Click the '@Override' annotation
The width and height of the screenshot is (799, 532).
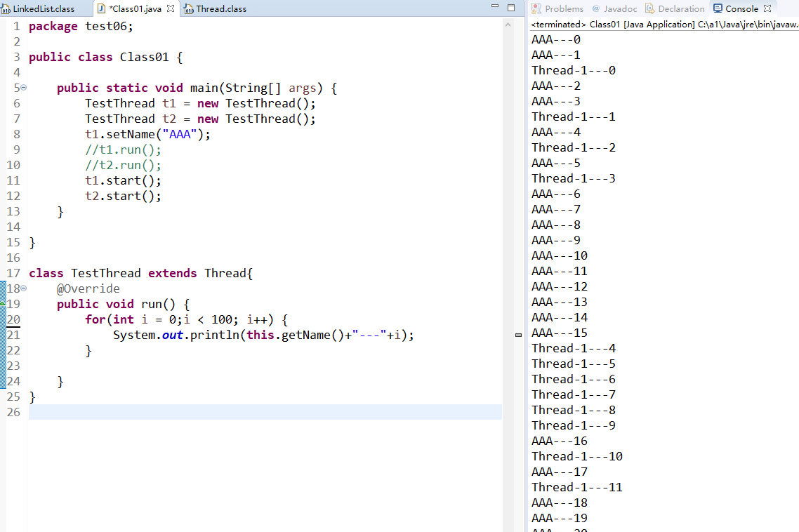pyautogui.click(x=88, y=288)
